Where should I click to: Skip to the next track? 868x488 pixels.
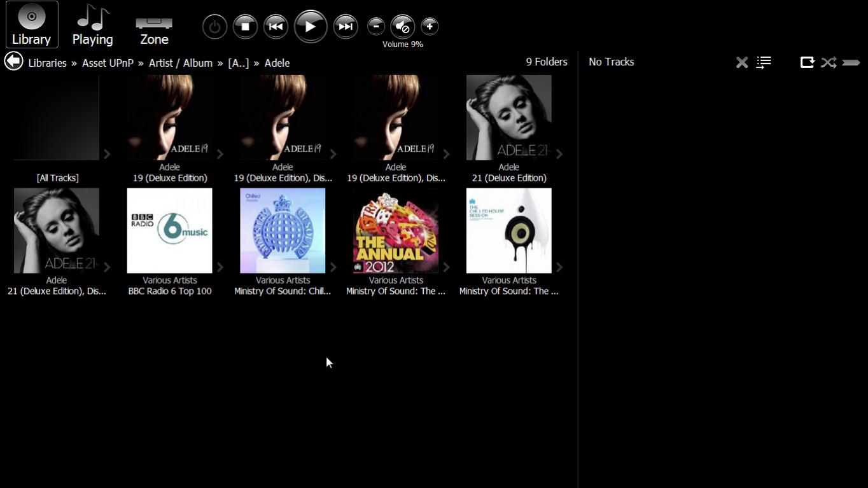[x=346, y=27]
